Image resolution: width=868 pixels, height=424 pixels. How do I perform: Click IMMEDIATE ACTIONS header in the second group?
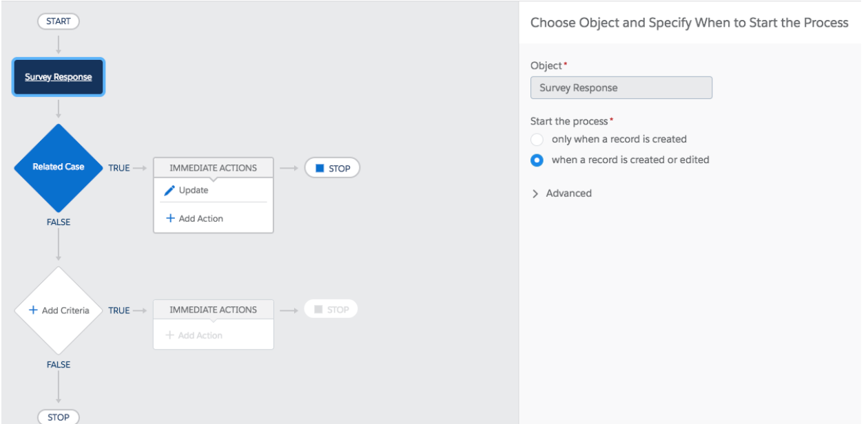pos(214,310)
